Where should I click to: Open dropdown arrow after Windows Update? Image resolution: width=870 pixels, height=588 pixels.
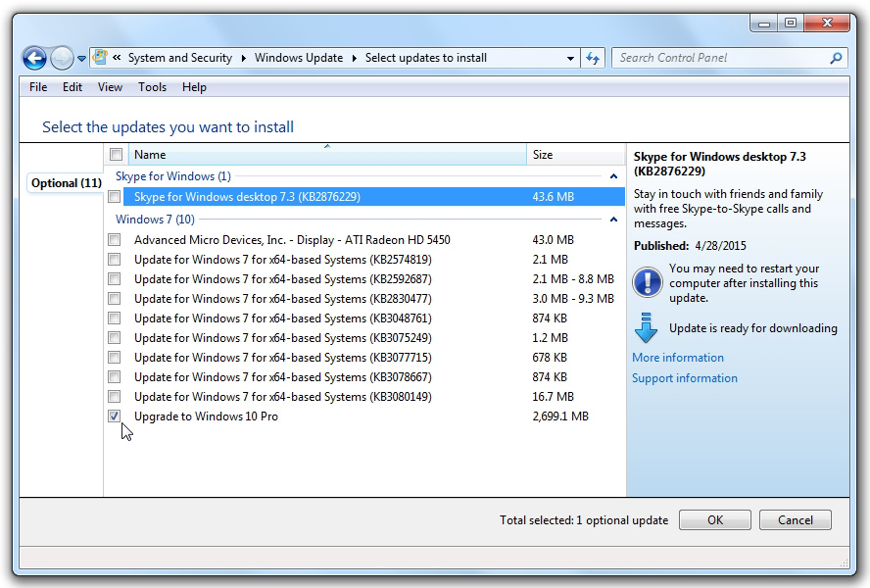(x=354, y=58)
